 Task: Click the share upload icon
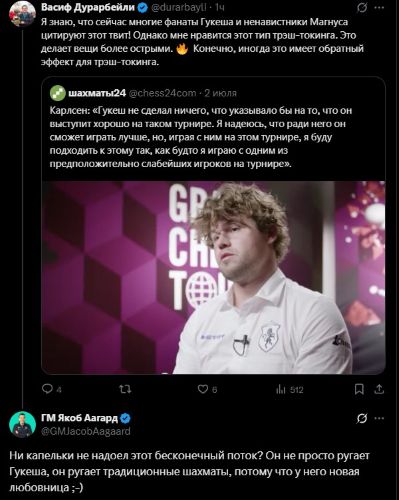click(379, 389)
